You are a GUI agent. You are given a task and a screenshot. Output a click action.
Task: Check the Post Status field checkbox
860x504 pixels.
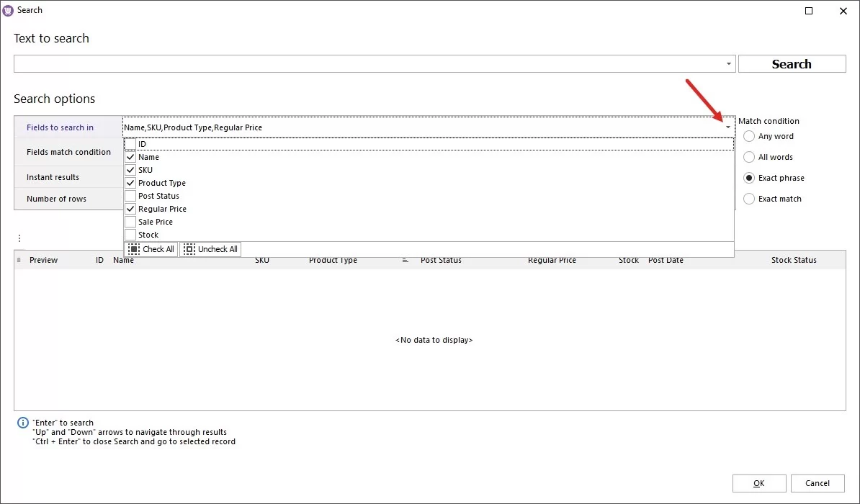coord(131,195)
